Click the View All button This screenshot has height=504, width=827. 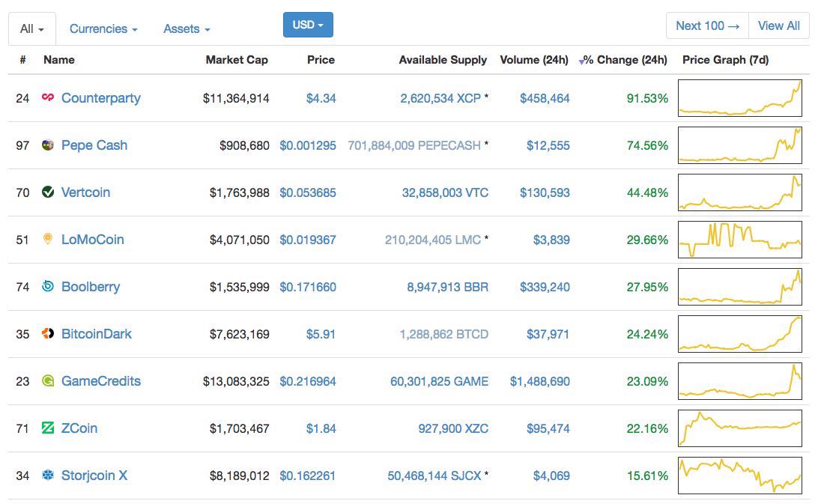[x=778, y=25]
